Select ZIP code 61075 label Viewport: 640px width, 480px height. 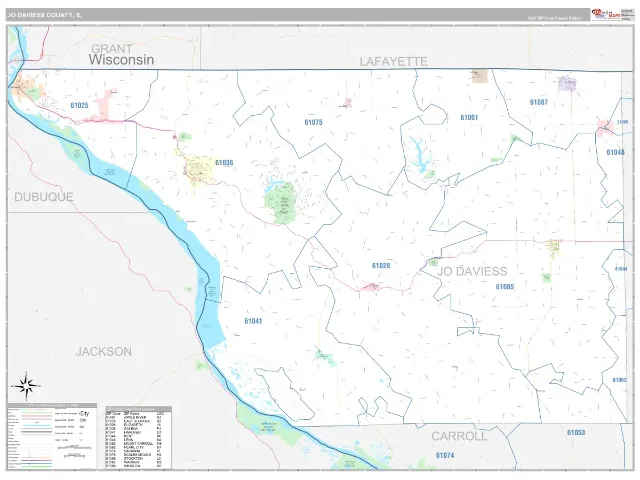coord(313,122)
